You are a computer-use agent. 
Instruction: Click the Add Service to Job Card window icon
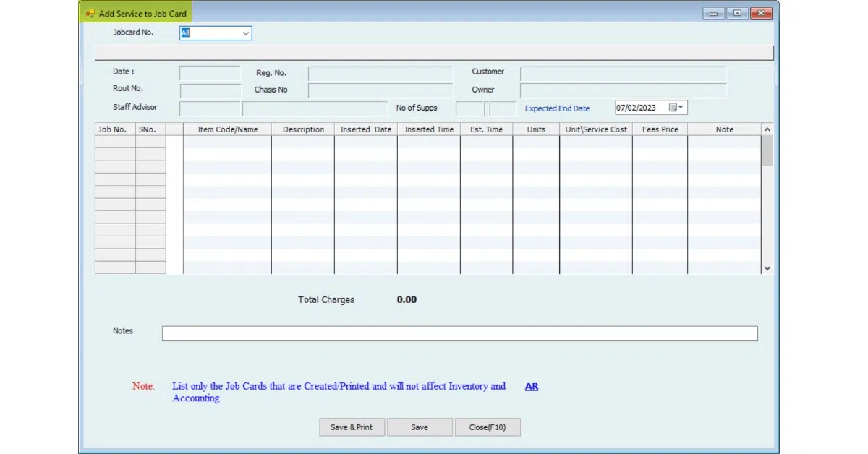(90, 13)
